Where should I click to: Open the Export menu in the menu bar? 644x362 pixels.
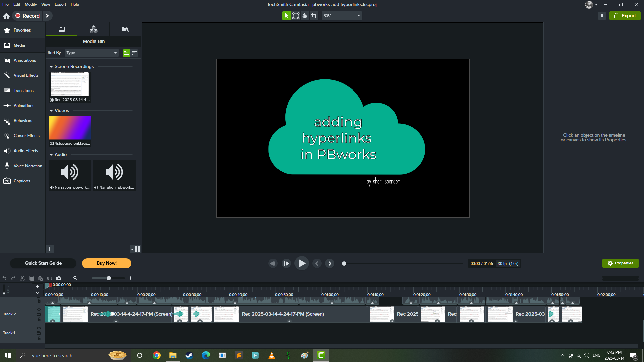[x=60, y=4]
